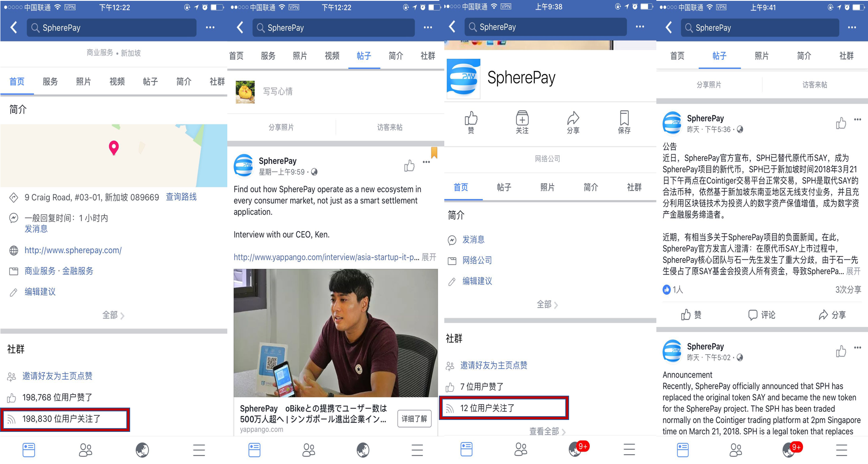Tap the back arrow on the 上午9:41 screen
The height and width of the screenshot is (464, 868).
669,28
